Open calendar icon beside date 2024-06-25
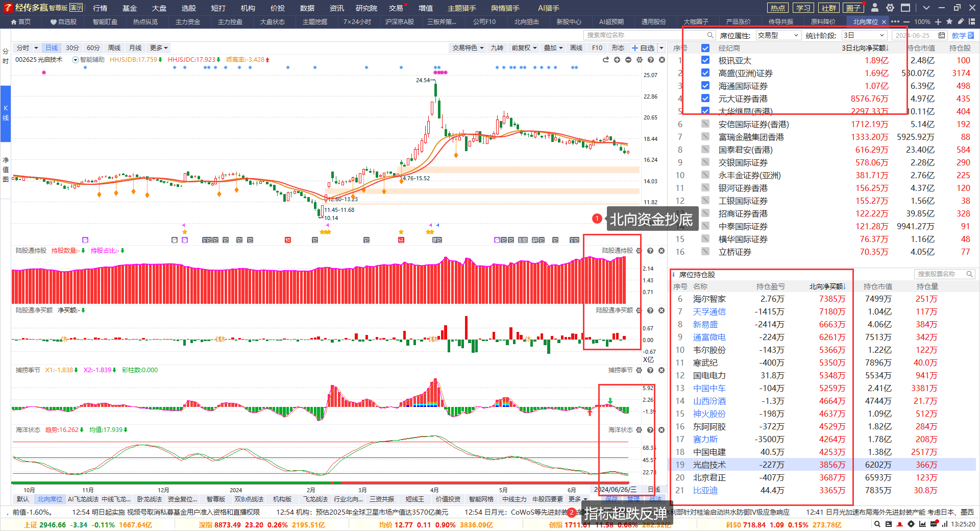Image resolution: width=980 pixels, height=531 pixels. 942,35
